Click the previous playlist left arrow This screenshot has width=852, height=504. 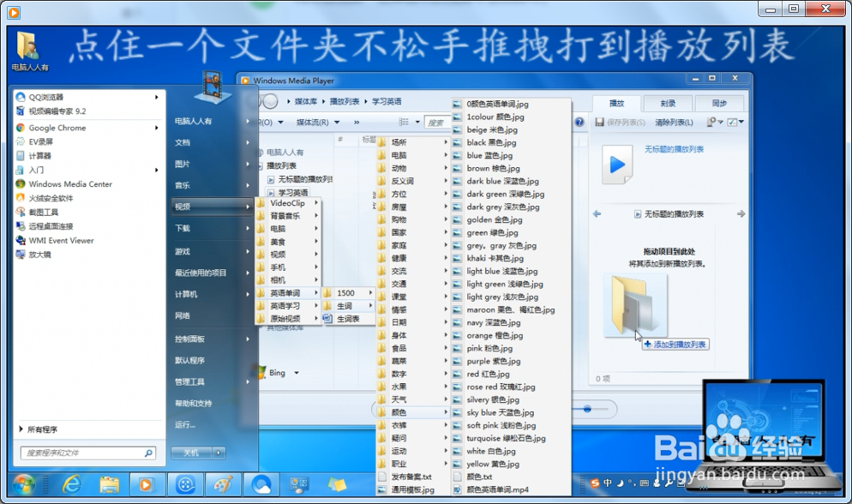pos(597,214)
